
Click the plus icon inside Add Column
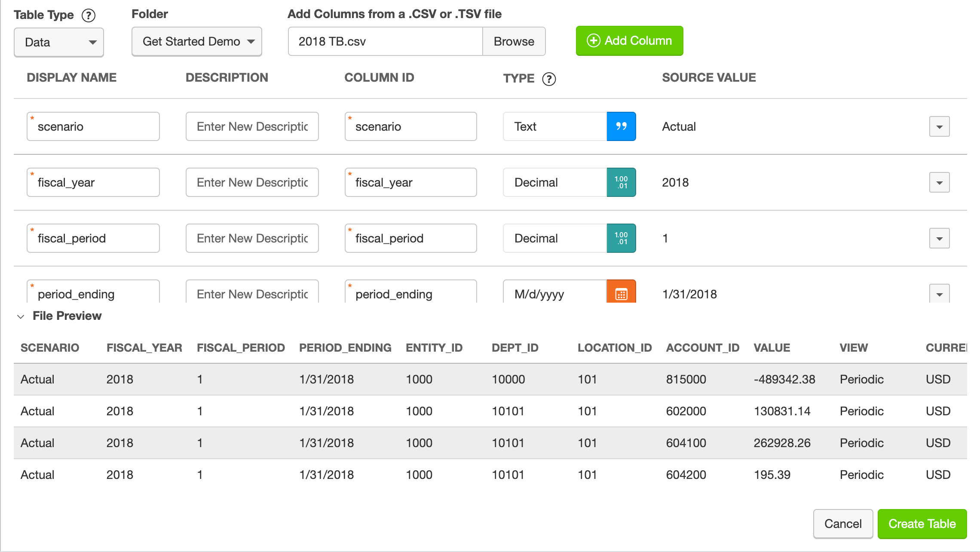click(x=593, y=41)
